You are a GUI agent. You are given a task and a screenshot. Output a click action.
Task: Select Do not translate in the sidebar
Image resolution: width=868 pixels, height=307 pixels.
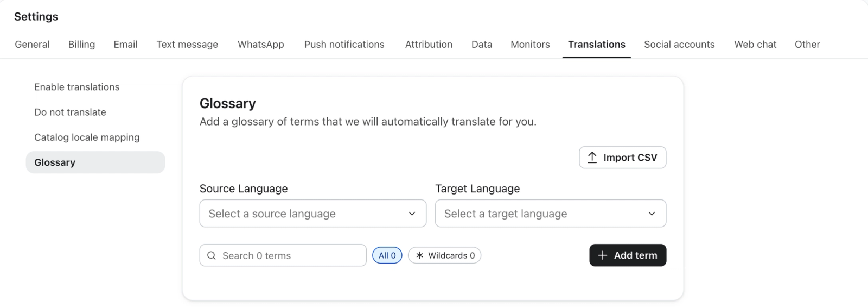(70, 112)
